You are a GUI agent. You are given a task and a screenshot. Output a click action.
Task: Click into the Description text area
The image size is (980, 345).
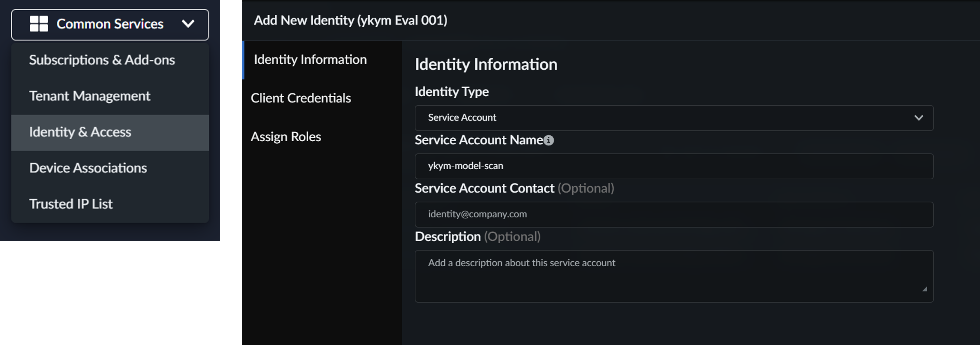tap(673, 276)
